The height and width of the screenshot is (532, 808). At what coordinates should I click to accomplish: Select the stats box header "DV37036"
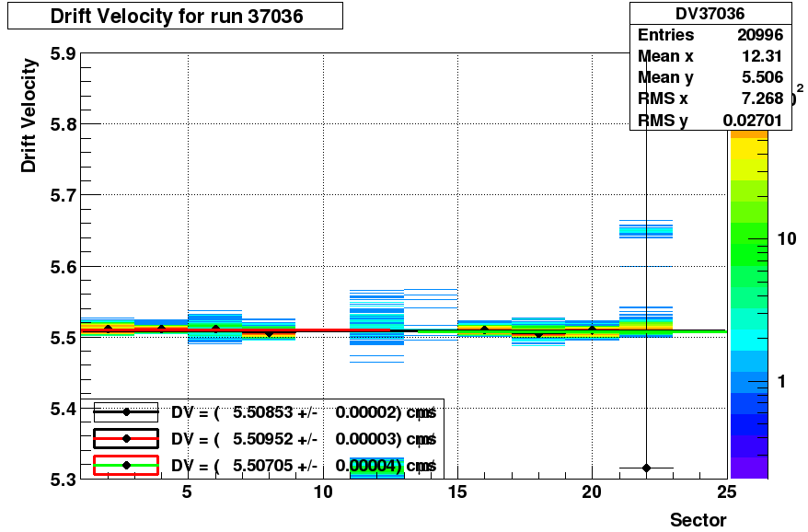710,14
